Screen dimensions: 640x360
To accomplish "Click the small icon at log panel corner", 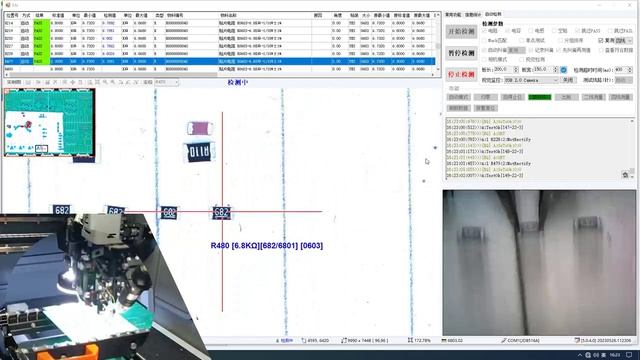I will [x=625, y=175].
